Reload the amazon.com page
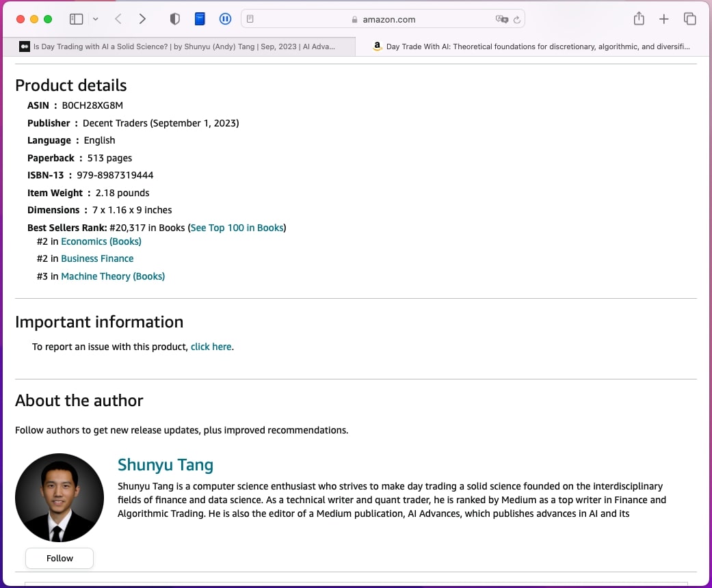712x588 pixels. point(518,19)
